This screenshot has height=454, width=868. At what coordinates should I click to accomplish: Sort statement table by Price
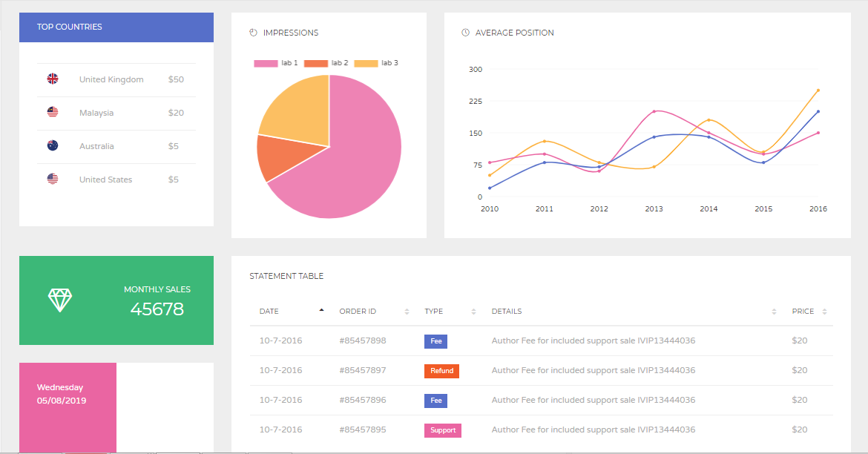point(802,312)
